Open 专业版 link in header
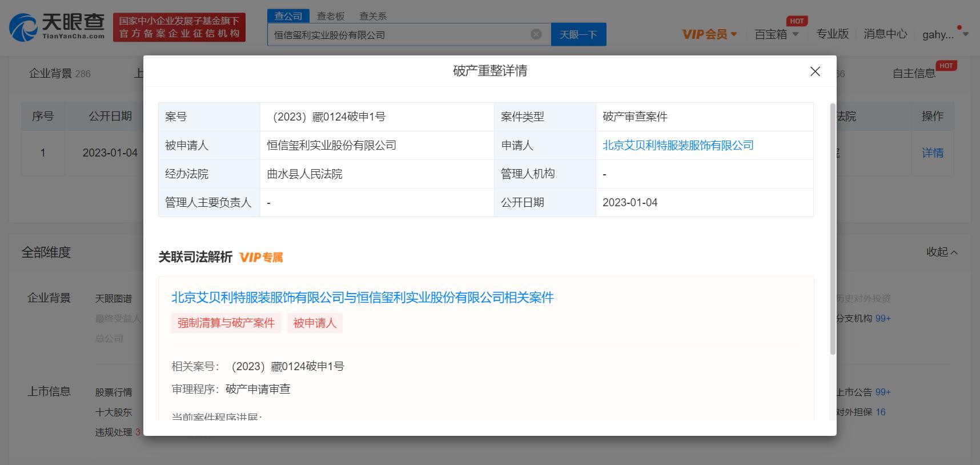 (x=832, y=34)
